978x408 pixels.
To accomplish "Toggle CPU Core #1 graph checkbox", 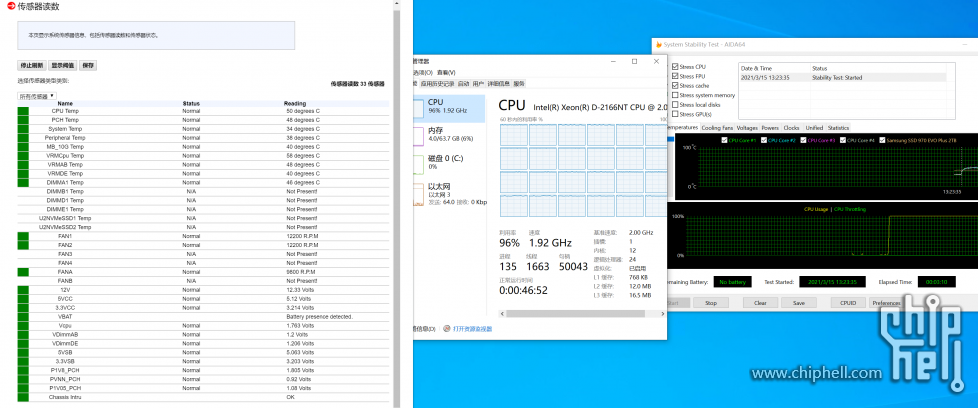I will (x=724, y=140).
